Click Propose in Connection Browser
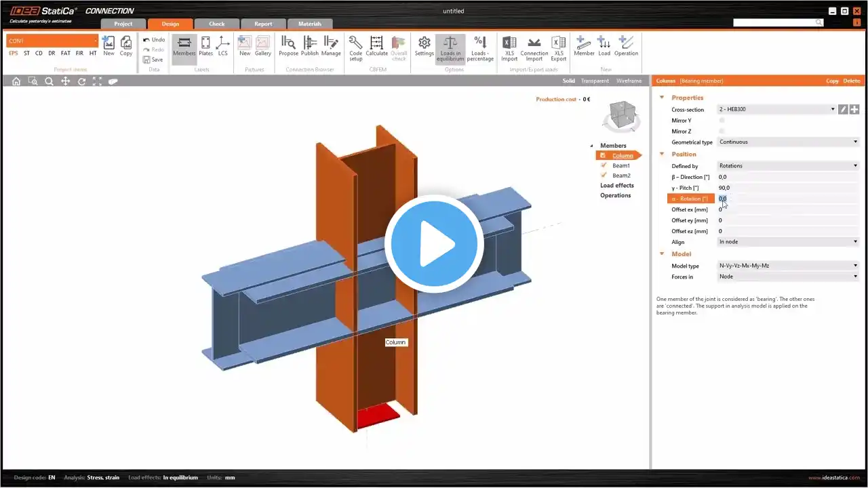The height and width of the screenshot is (488, 868). pyautogui.click(x=288, y=45)
